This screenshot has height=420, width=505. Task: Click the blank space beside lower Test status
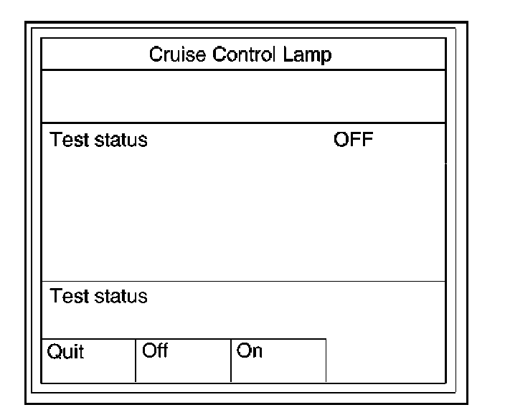click(301, 297)
